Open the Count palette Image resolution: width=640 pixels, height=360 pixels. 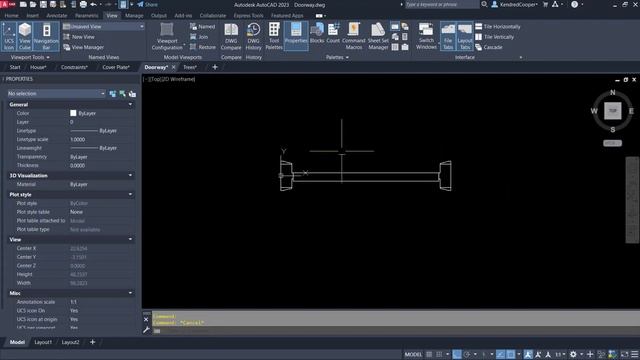[x=333, y=33]
